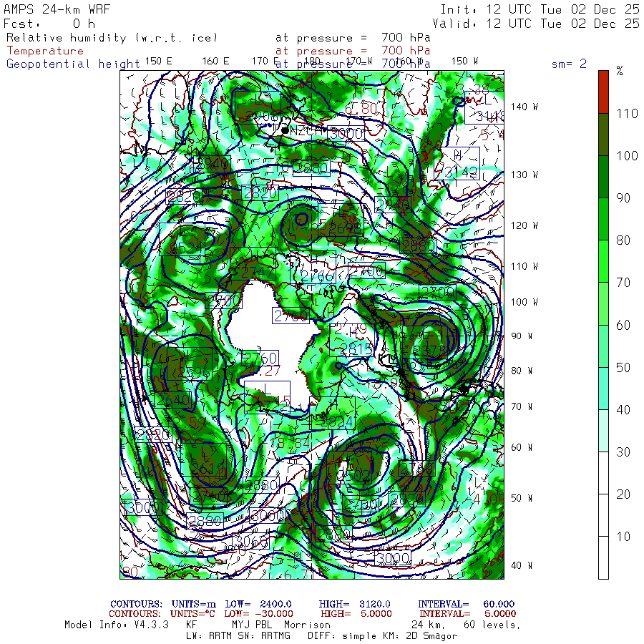Click the sm= 2 smoothing label
This screenshot has width=644, height=644.
point(569,64)
